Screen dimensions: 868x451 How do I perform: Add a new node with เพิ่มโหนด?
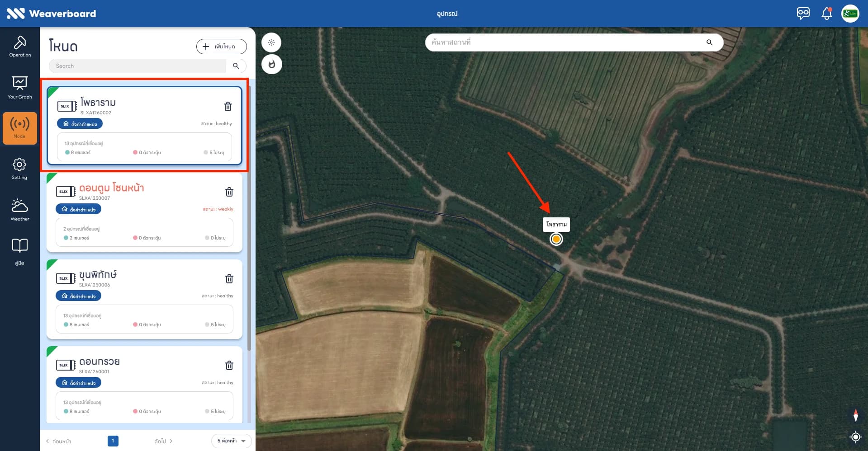pyautogui.click(x=222, y=47)
